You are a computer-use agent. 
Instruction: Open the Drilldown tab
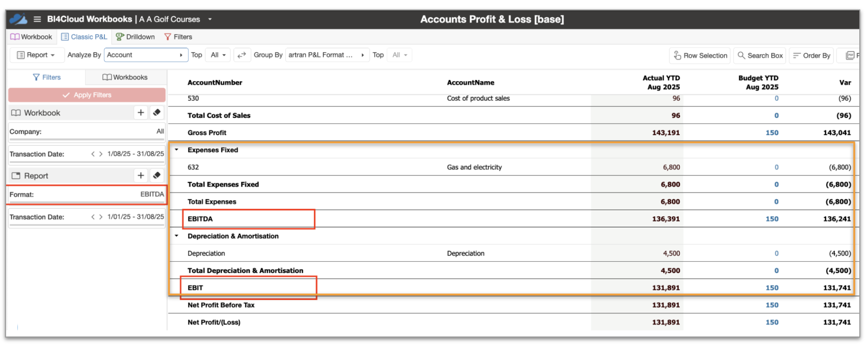coord(135,37)
